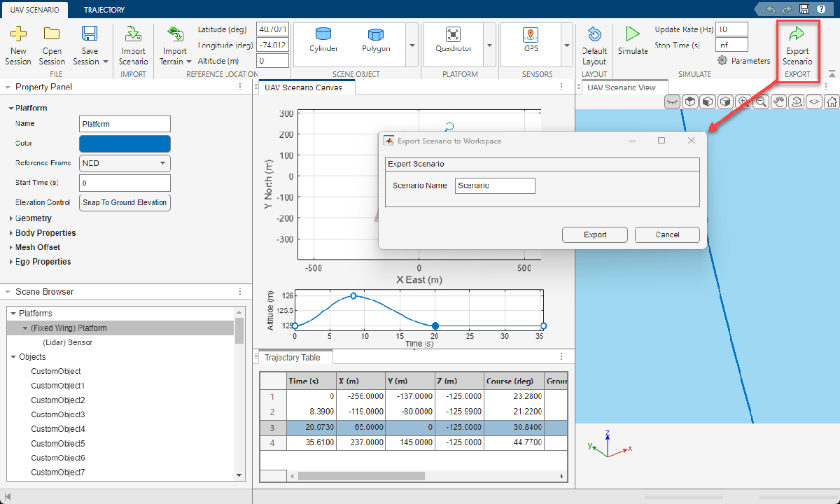Activate the Pan tool in Scenario View
The width and height of the screenshot is (840, 504).
tap(778, 101)
